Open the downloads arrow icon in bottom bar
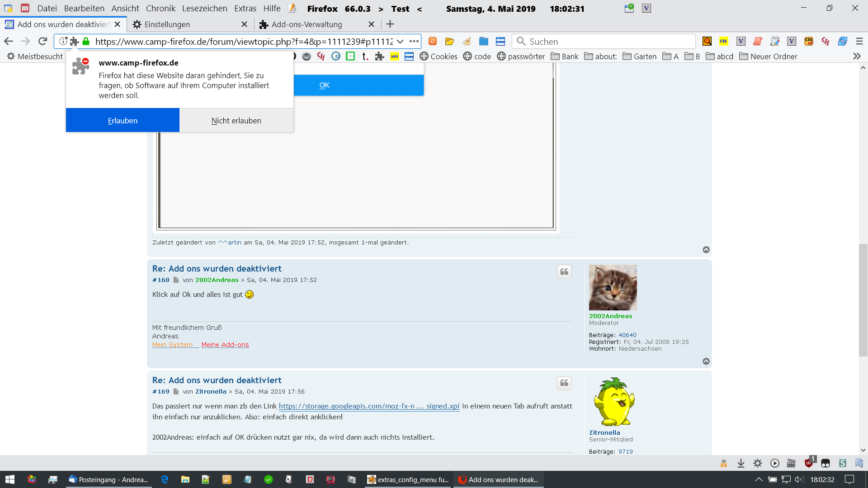The image size is (868, 488). coord(741,463)
